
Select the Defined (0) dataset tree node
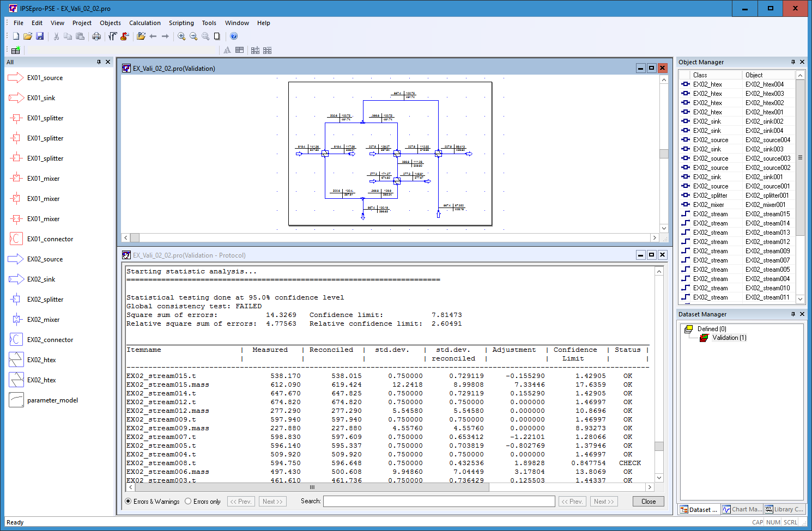tap(711, 329)
